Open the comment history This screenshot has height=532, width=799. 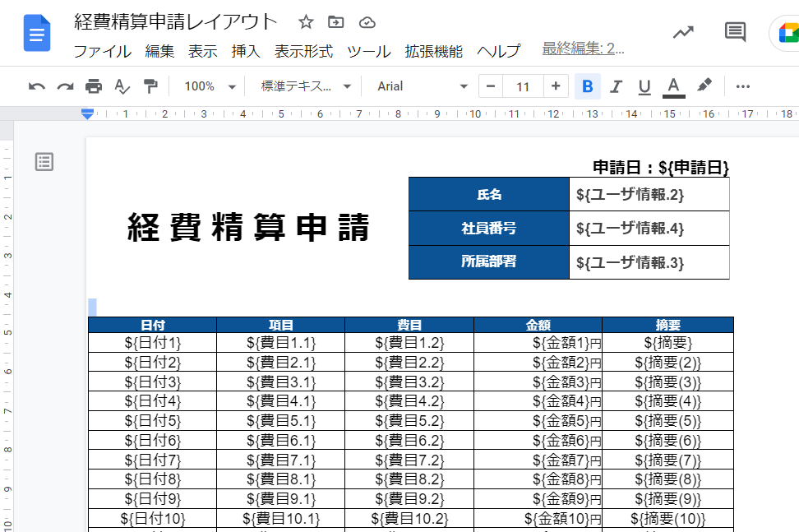coord(735,32)
